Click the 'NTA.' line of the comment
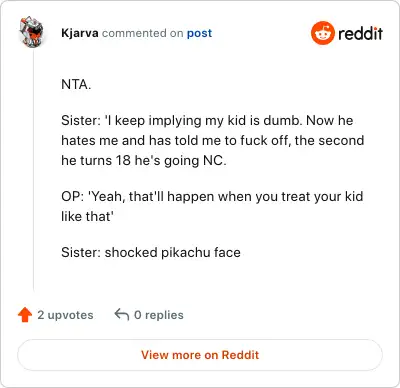The image size is (400, 388). click(x=76, y=84)
